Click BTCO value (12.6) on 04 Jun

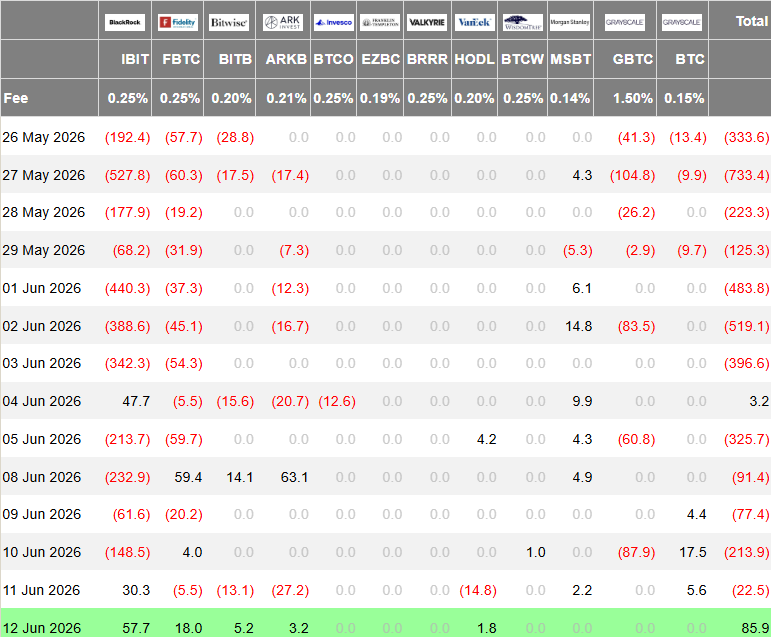(x=337, y=401)
